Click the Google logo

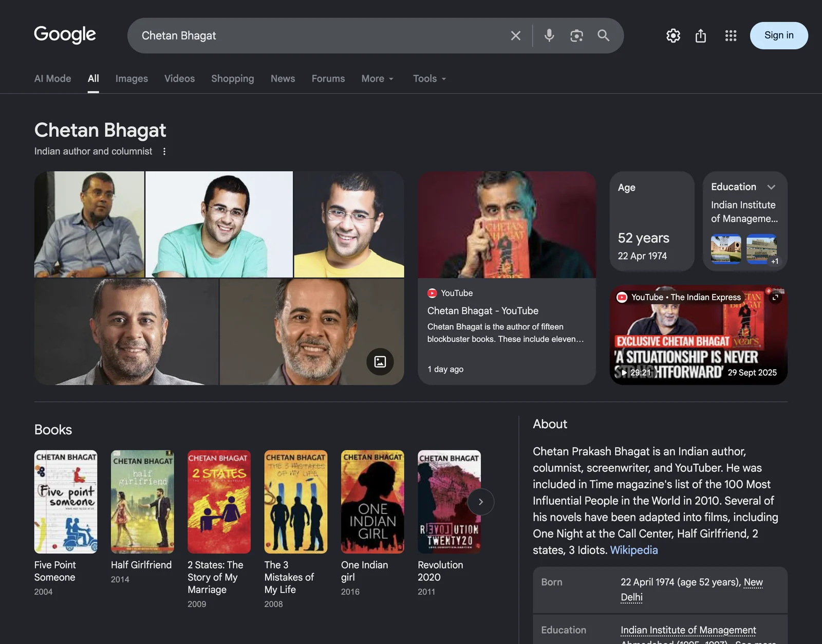[x=65, y=34]
